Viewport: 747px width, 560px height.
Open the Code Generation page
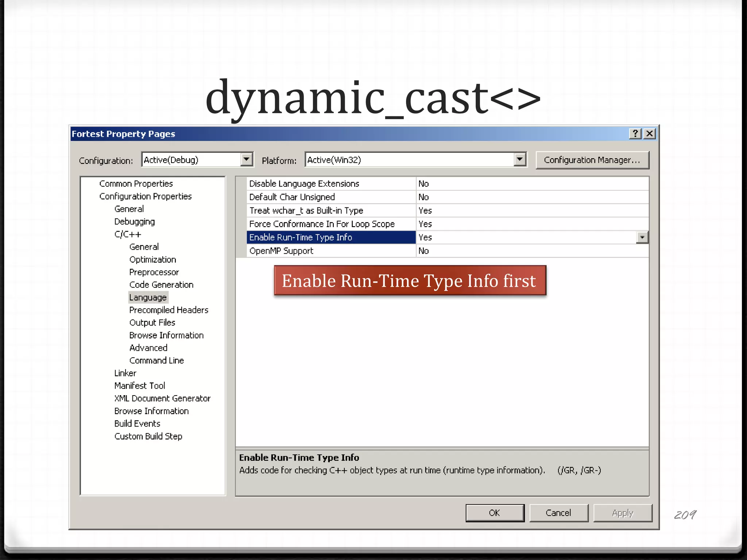(x=162, y=285)
